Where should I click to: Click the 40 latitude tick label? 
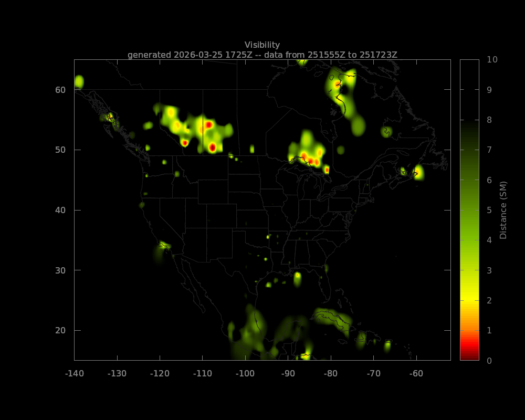60,209
